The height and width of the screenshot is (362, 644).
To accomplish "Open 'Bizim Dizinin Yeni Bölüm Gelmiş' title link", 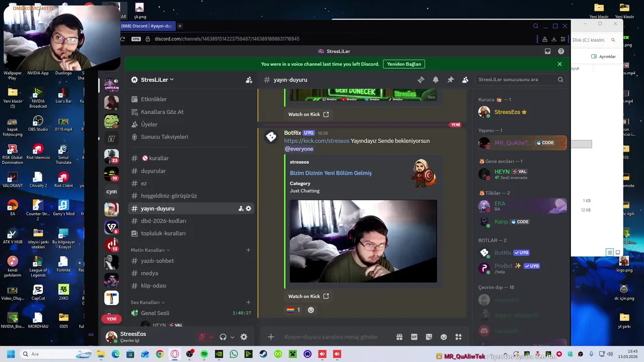I will click(331, 173).
